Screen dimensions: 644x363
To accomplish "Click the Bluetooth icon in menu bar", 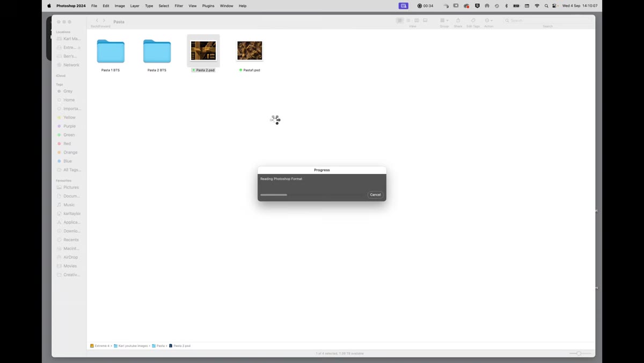I will click(506, 6).
